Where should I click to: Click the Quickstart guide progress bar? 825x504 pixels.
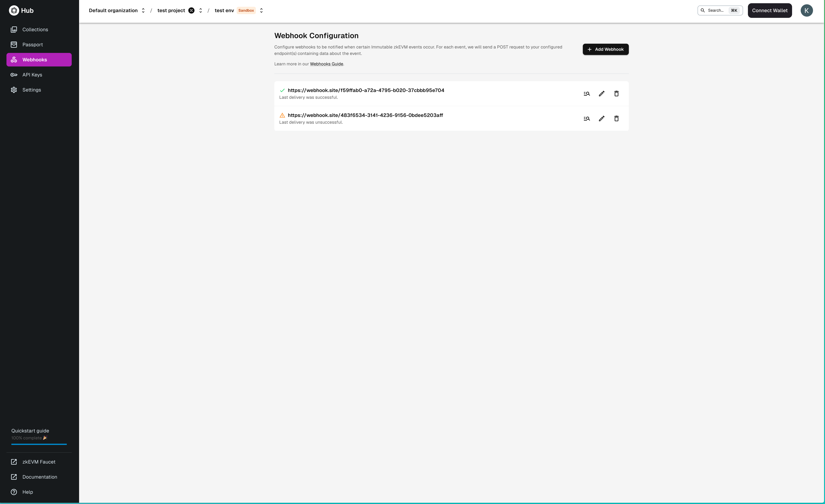[x=39, y=444]
